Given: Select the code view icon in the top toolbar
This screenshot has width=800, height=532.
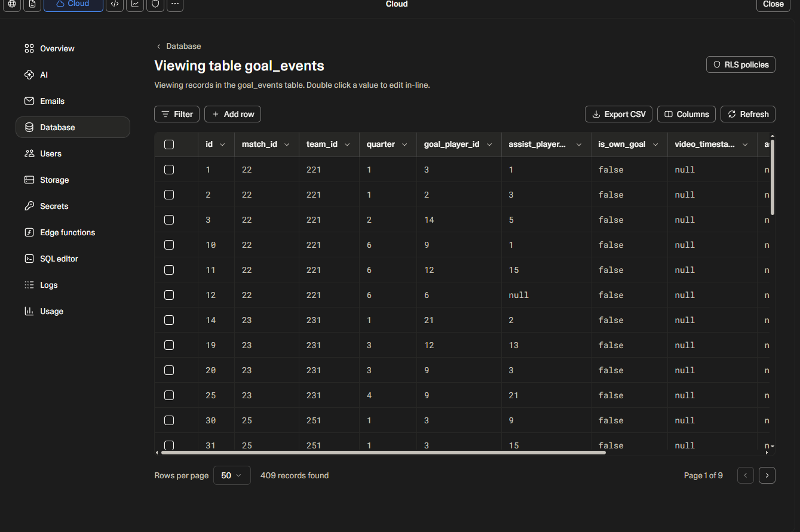Looking at the screenshot, I should point(114,5).
